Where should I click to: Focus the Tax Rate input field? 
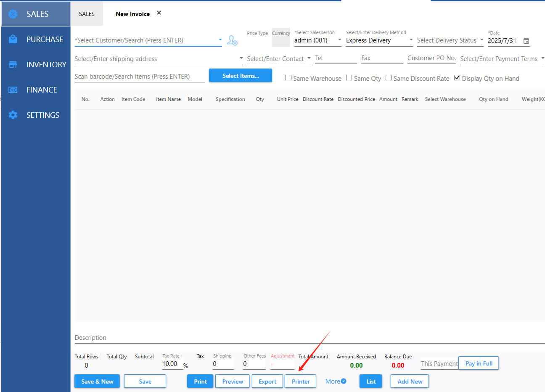(x=172, y=364)
